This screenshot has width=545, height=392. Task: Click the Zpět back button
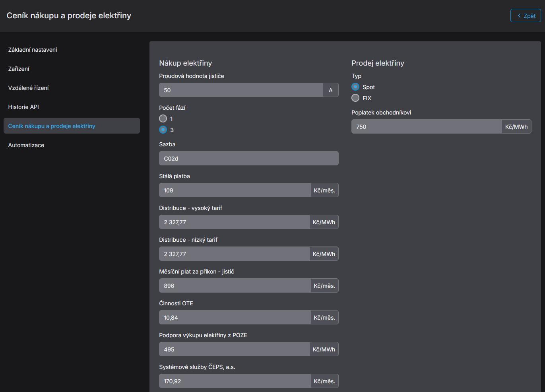click(525, 16)
